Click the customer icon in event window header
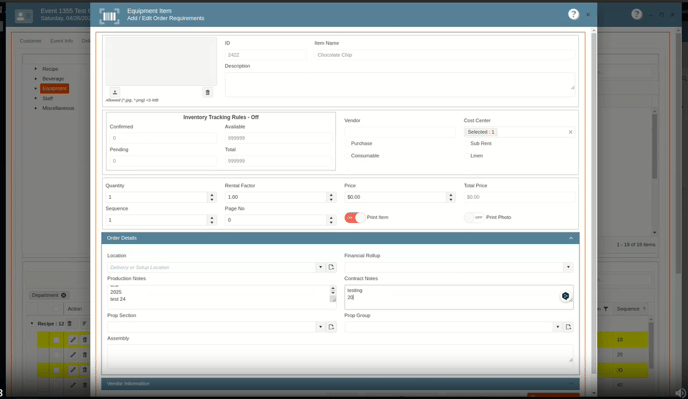Viewport: 688px width, 399px height. coord(24,16)
